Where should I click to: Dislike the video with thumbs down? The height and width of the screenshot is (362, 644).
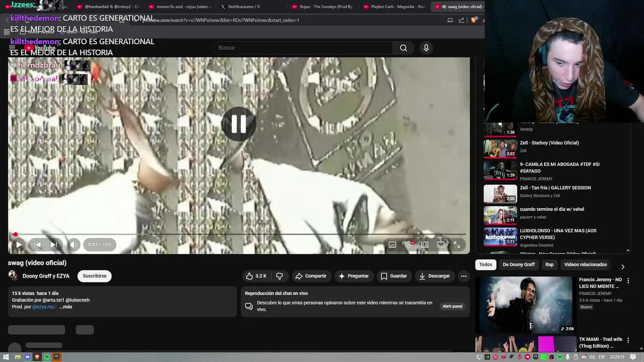click(x=279, y=276)
